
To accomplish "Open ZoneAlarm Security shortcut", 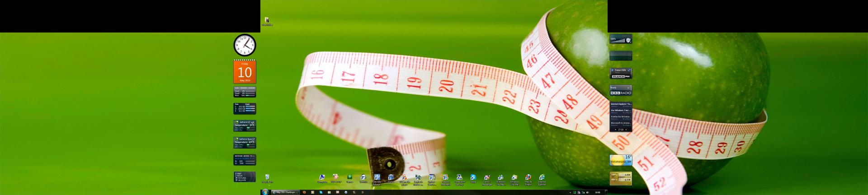I will (x=459, y=177).
